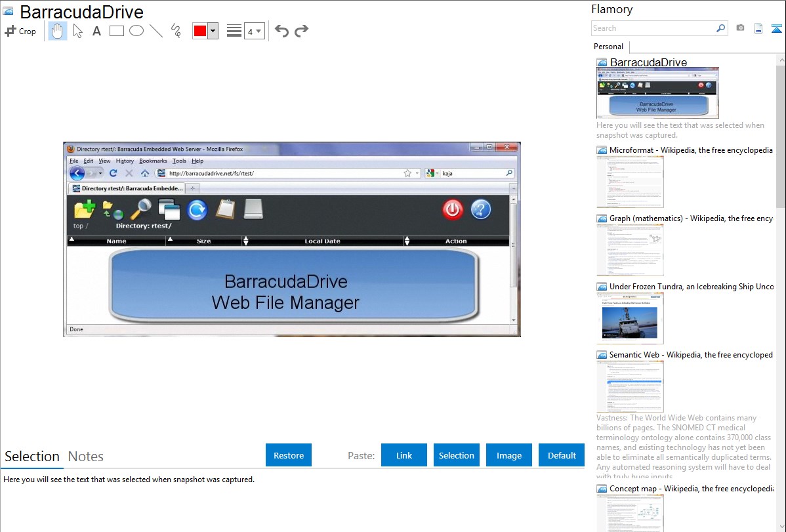Open the Under Frozen Tundra snapshot thumbnail
The height and width of the screenshot is (532, 786).
coord(630,318)
